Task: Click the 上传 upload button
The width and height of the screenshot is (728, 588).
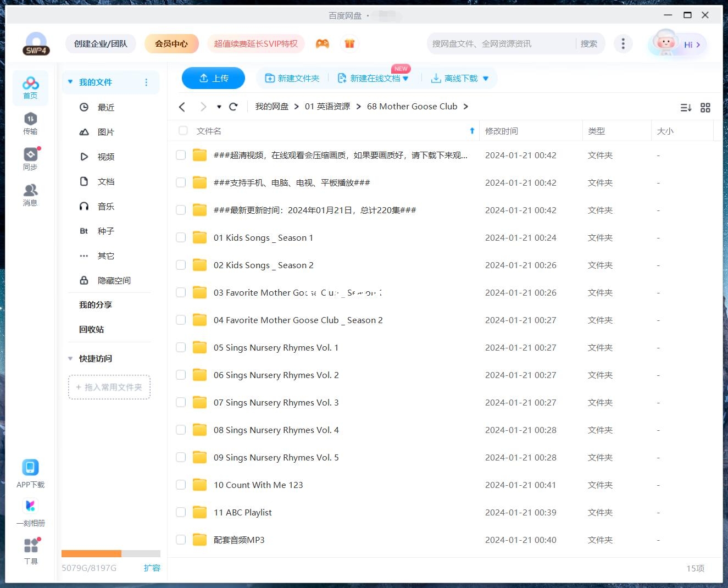Action: (x=213, y=78)
